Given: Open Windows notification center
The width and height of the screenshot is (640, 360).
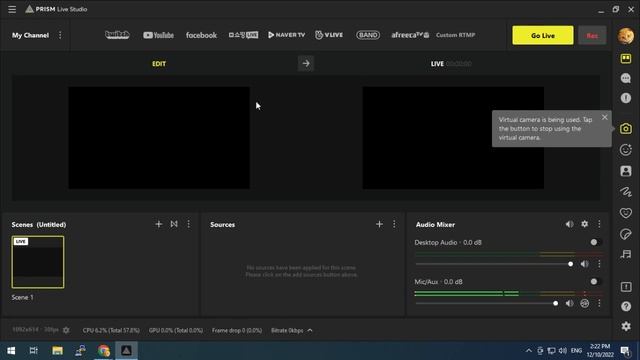Looking at the screenshot, I should pos(625,351).
